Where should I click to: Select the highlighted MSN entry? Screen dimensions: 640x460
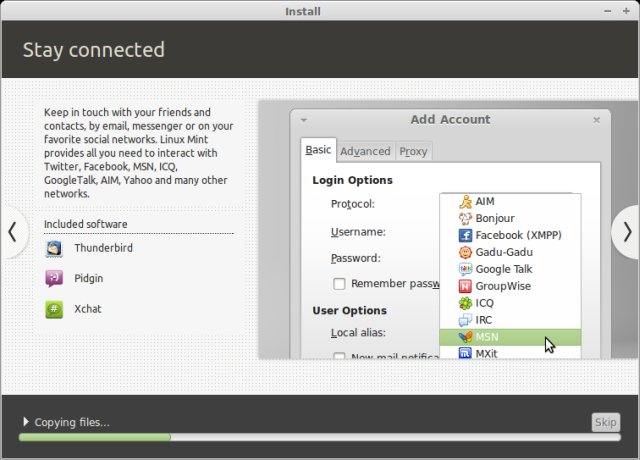pos(510,337)
